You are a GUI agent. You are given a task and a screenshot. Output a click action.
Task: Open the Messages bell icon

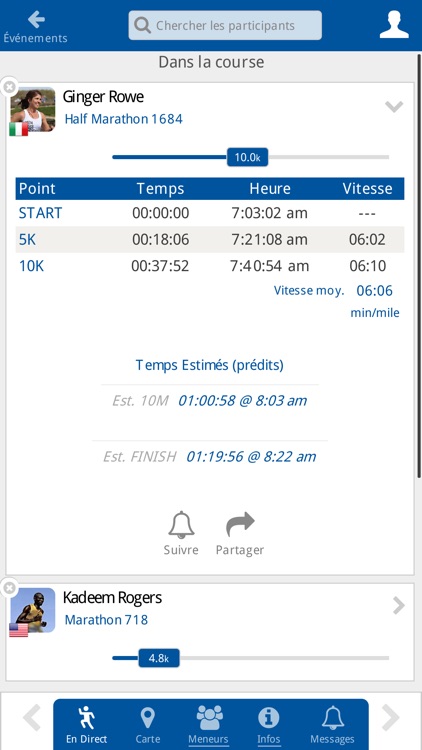(333, 718)
